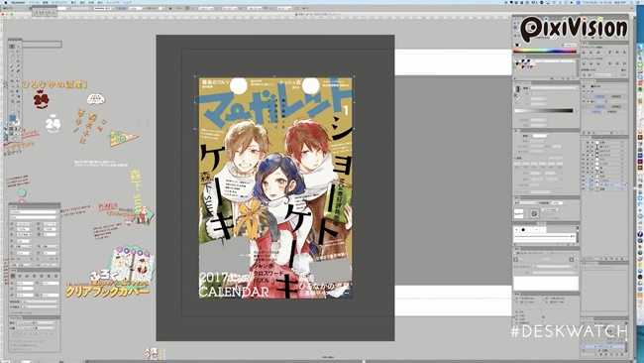
Task: Click the document tab above the canvas
Action: (x=317, y=14)
